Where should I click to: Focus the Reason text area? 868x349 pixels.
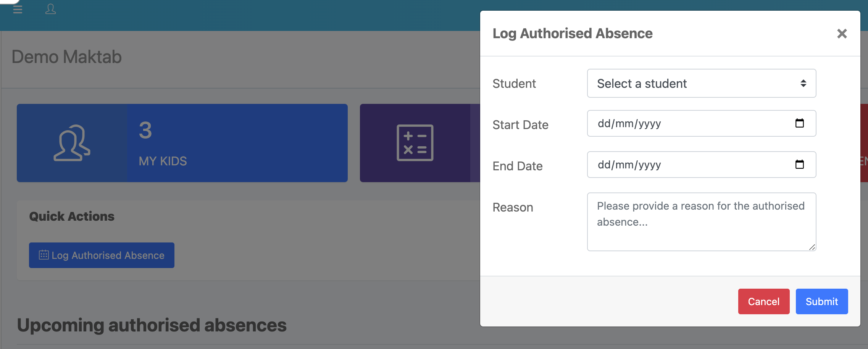(x=702, y=222)
